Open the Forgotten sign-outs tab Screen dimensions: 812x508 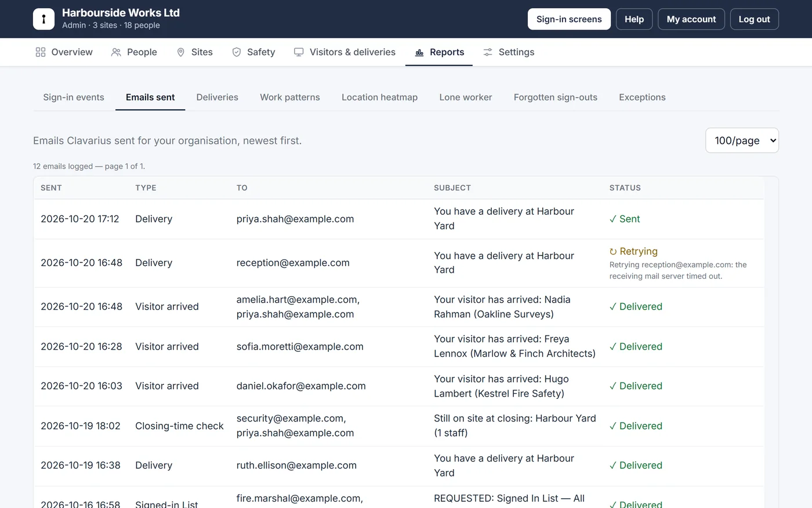pyautogui.click(x=556, y=98)
